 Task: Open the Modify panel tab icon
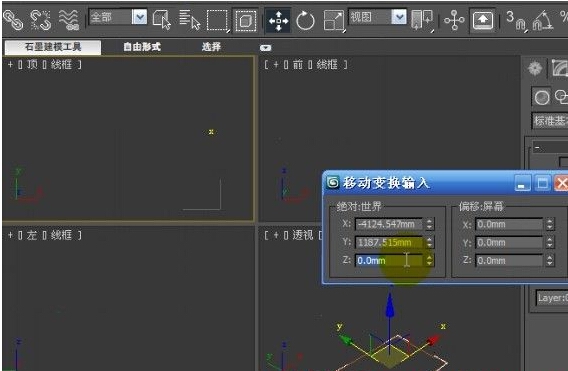coord(559,68)
